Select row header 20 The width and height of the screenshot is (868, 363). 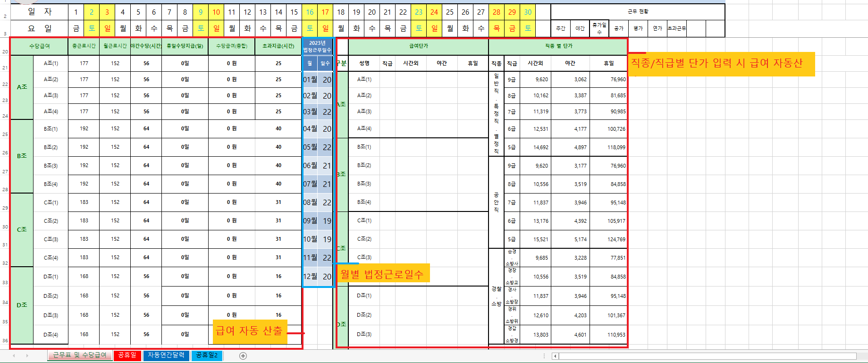pos(5,51)
